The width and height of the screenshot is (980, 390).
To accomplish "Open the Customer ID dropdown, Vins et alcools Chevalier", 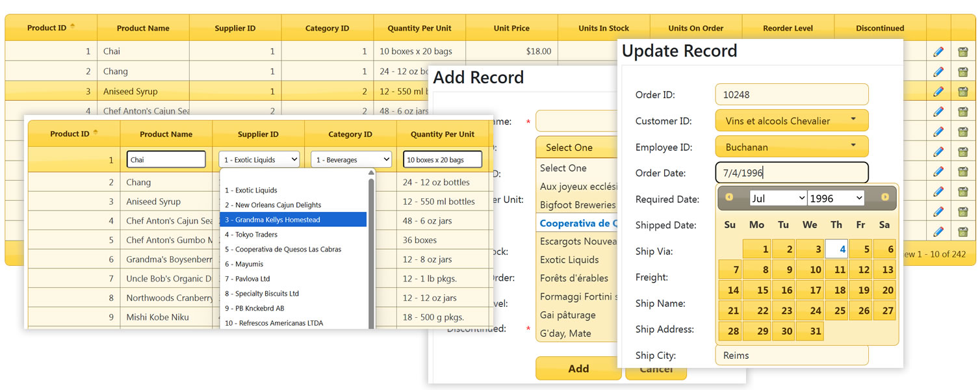I will (792, 121).
